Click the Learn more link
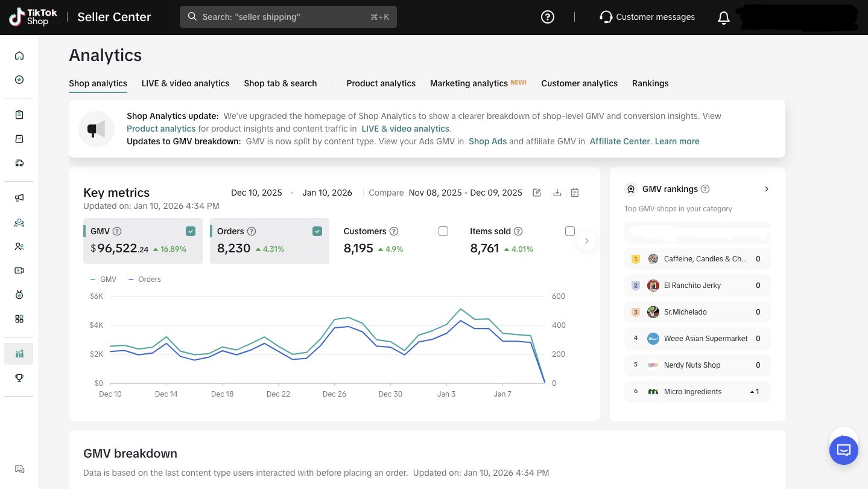 (x=677, y=141)
